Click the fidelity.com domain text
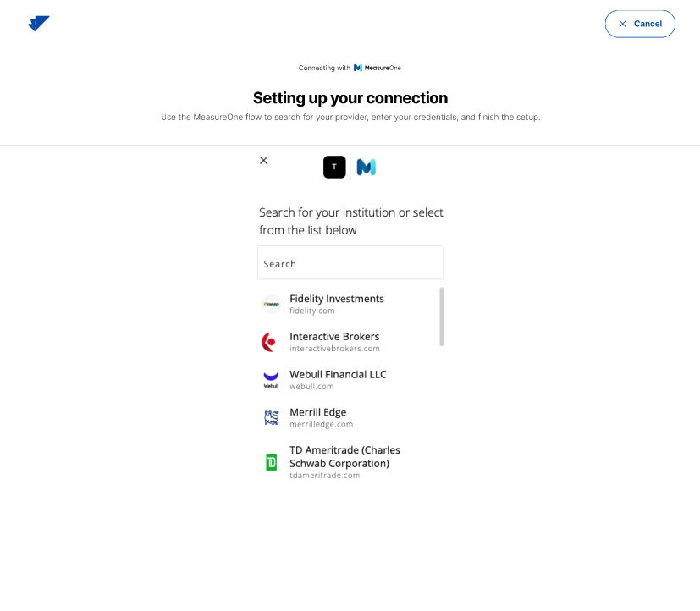The height and width of the screenshot is (611, 700). (x=312, y=311)
